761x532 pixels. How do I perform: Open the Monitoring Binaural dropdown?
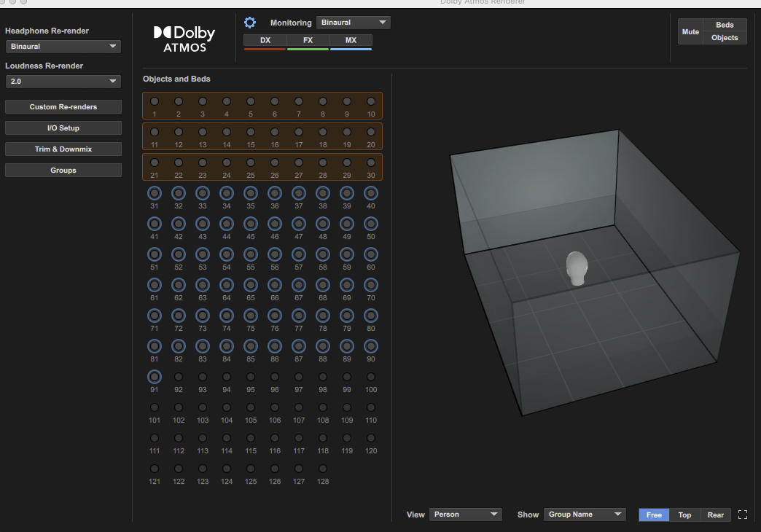[353, 22]
